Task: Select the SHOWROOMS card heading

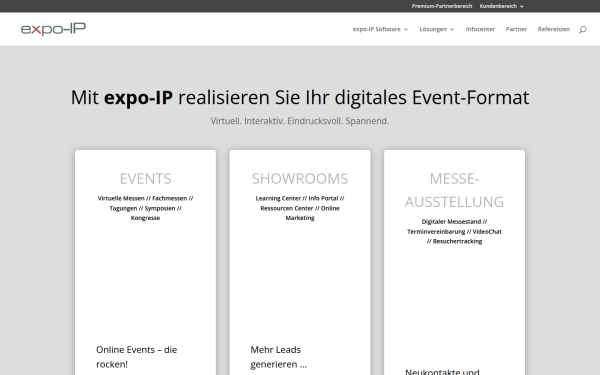Action: 300,179
